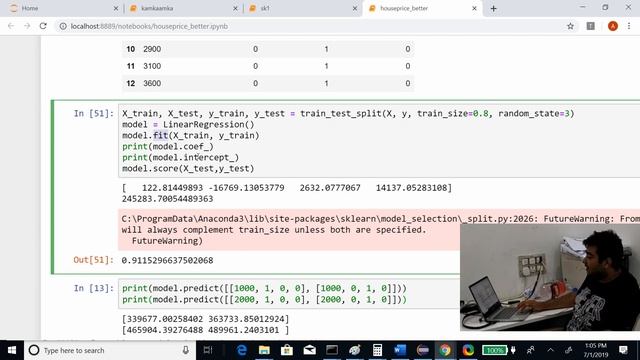Screen dimensions: 640x360
Task: Open File Explorer from the taskbar
Action: [x=264, y=350]
